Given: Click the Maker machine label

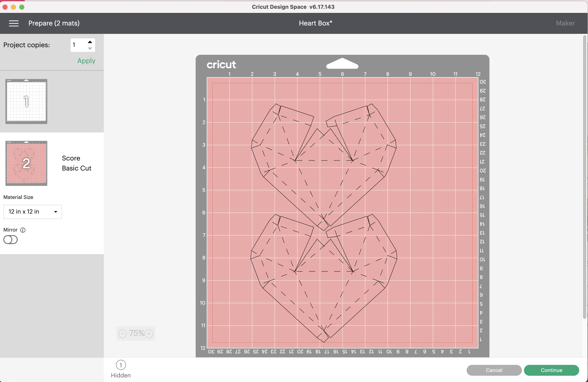Looking at the screenshot, I should pos(565,23).
